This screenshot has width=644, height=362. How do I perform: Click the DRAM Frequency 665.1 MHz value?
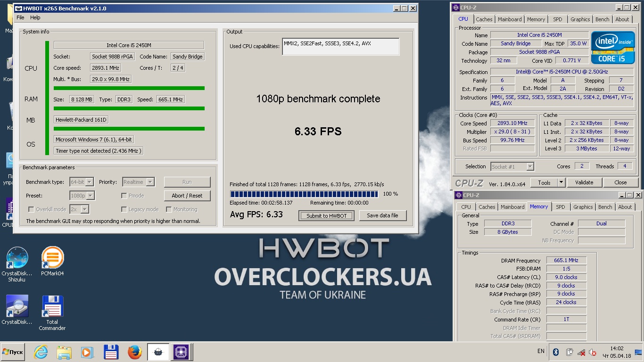[566, 260]
